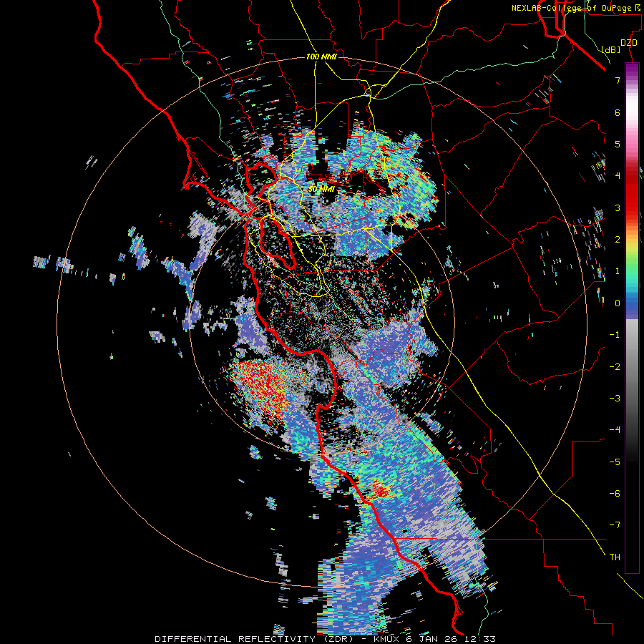
Task: Click the purple top segment of color bar
Action: pos(632,71)
